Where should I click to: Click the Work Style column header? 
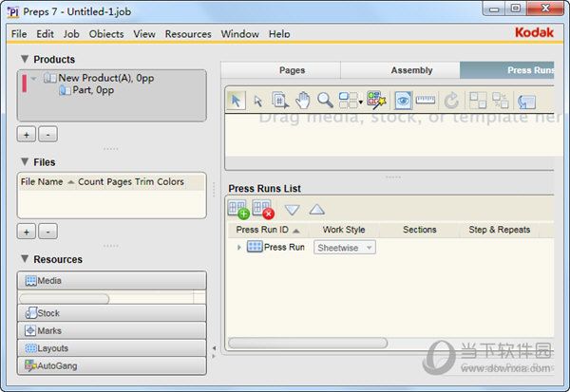tap(344, 230)
